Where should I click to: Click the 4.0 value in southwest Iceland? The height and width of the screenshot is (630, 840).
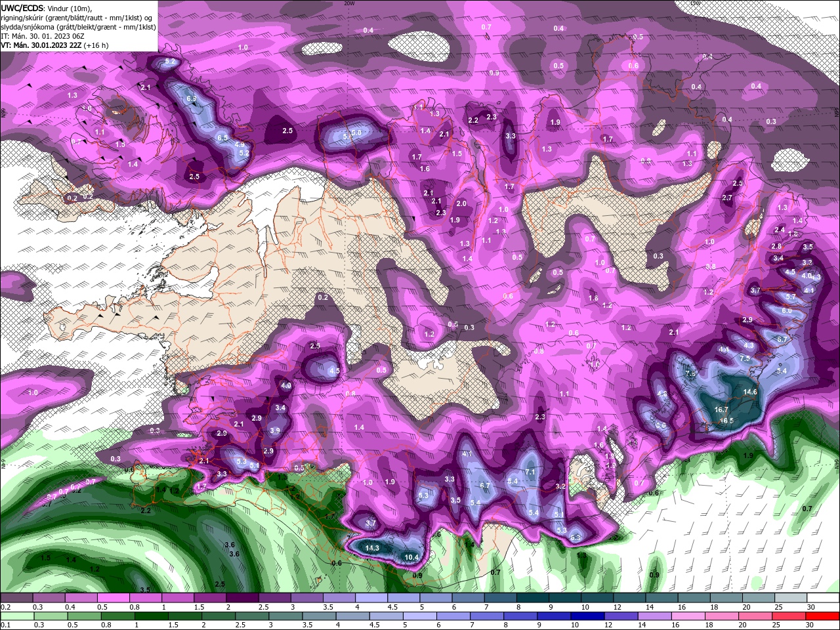point(286,386)
